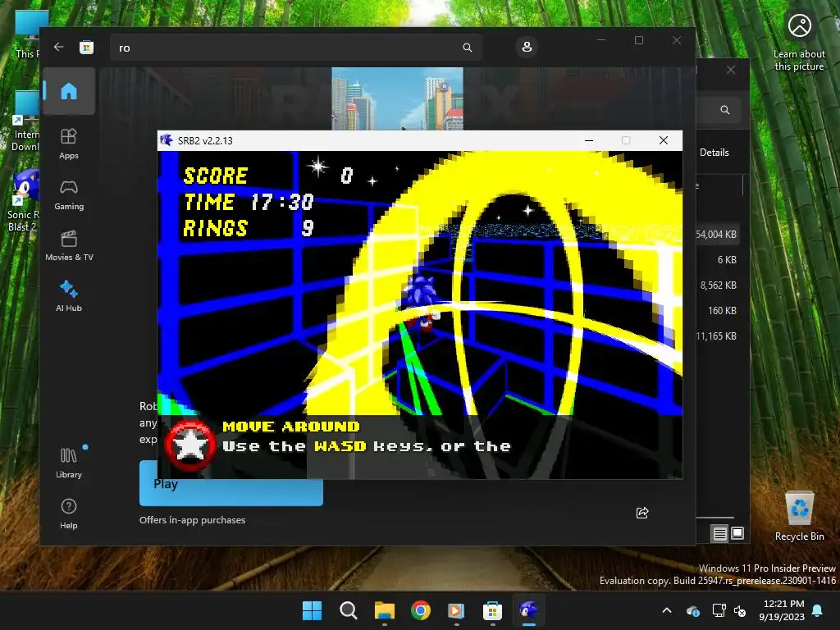840x630 pixels.
Task: Open Library in Store sidebar
Action: [69, 463]
